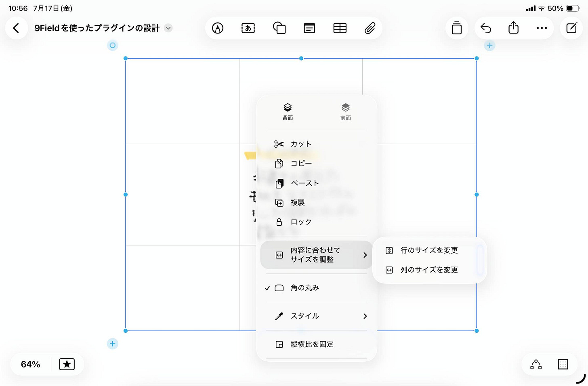Add a column with top-right plus handle

(x=489, y=46)
